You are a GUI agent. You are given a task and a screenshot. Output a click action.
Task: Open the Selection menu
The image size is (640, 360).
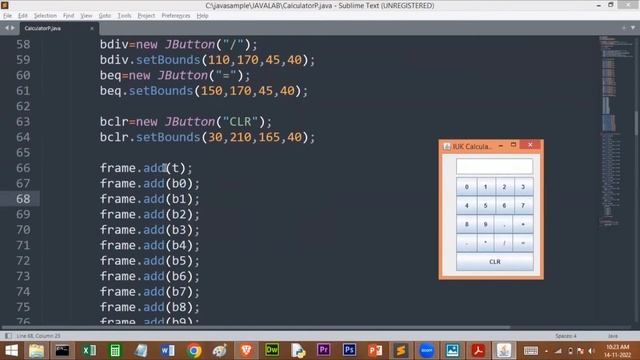pos(45,16)
